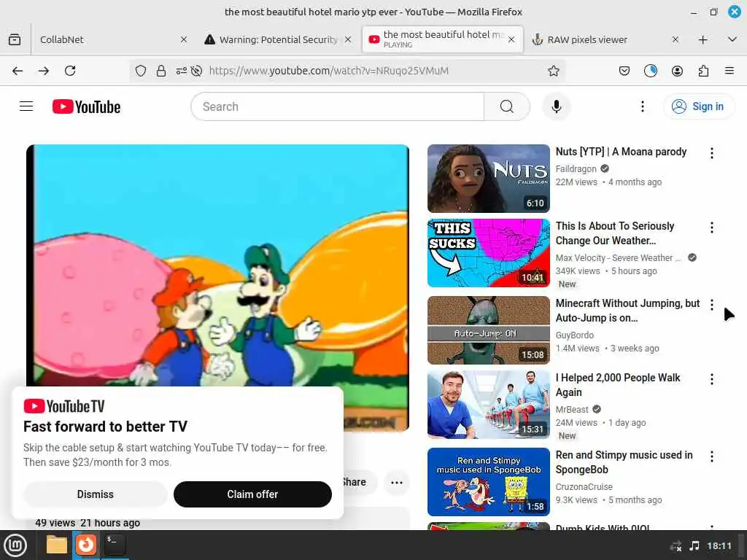Click the Sign in button
This screenshot has width=747, height=560.
click(x=698, y=106)
